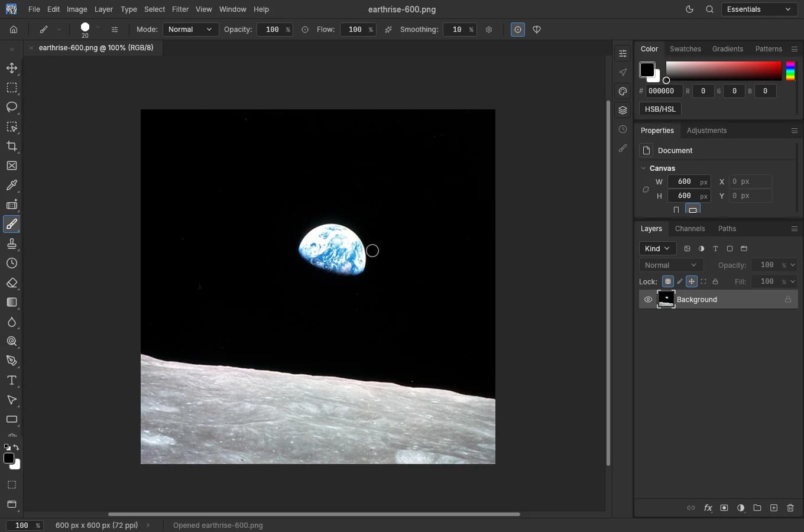Select the Crop tool
Image resolution: width=804 pixels, height=532 pixels.
pyautogui.click(x=12, y=146)
